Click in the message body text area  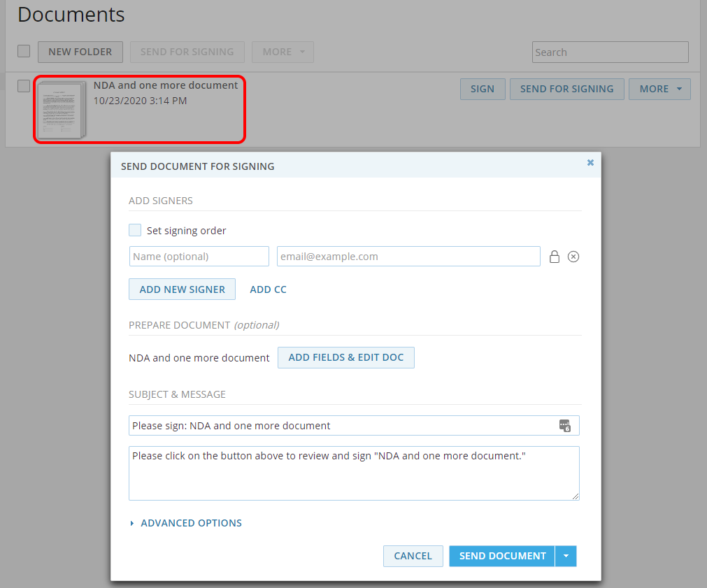point(354,473)
